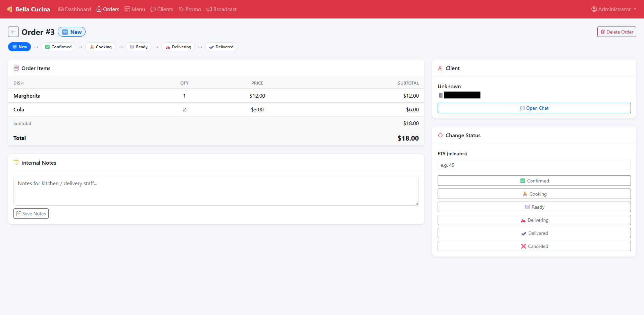Click the Margherita subtotal $12.00
The height and width of the screenshot is (315, 644).
(411, 96)
